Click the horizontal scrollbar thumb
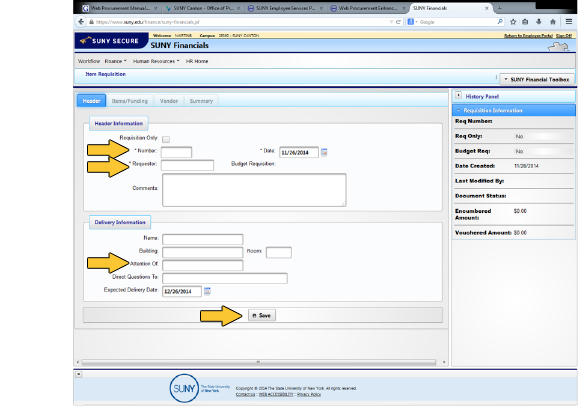The image size is (580, 410). [258, 362]
